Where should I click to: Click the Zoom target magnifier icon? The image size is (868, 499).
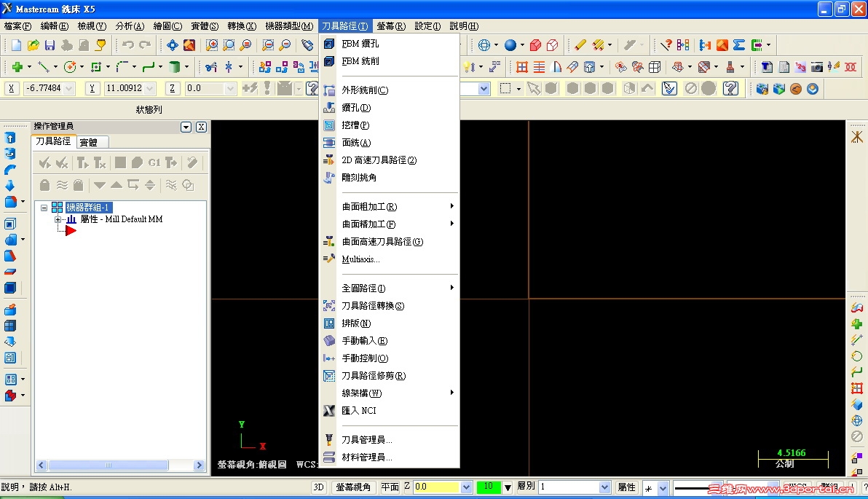[x=229, y=45]
